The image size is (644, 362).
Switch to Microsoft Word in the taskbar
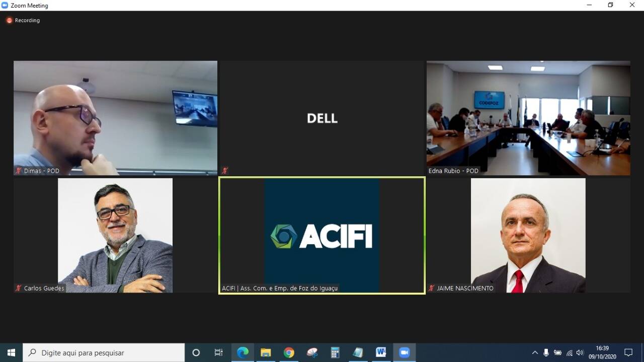[381, 352]
